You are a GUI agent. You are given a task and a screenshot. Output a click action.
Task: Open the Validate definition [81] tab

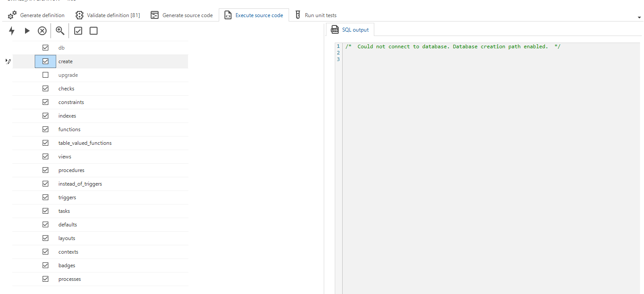pos(108,15)
